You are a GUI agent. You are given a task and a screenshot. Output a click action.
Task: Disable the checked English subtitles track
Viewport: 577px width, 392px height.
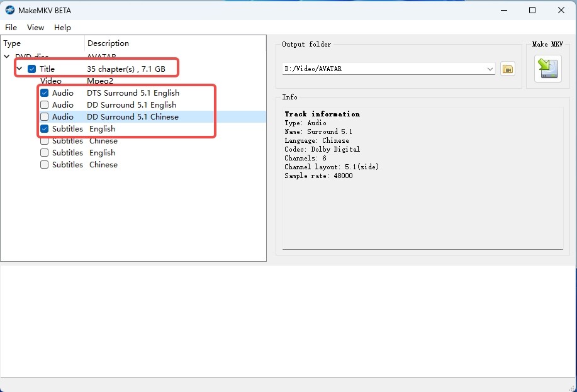click(44, 128)
